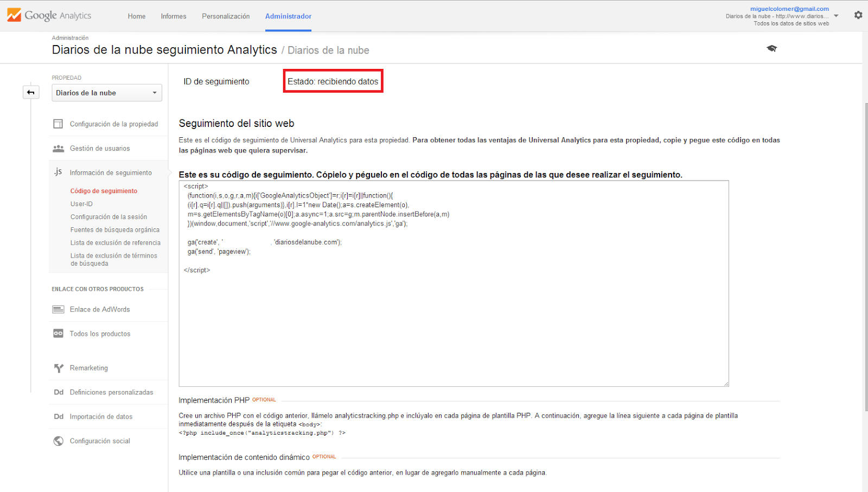Click the 'Estado: recibiendo datos' status text
Viewport: 868px width, 492px height.
coord(333,81)
